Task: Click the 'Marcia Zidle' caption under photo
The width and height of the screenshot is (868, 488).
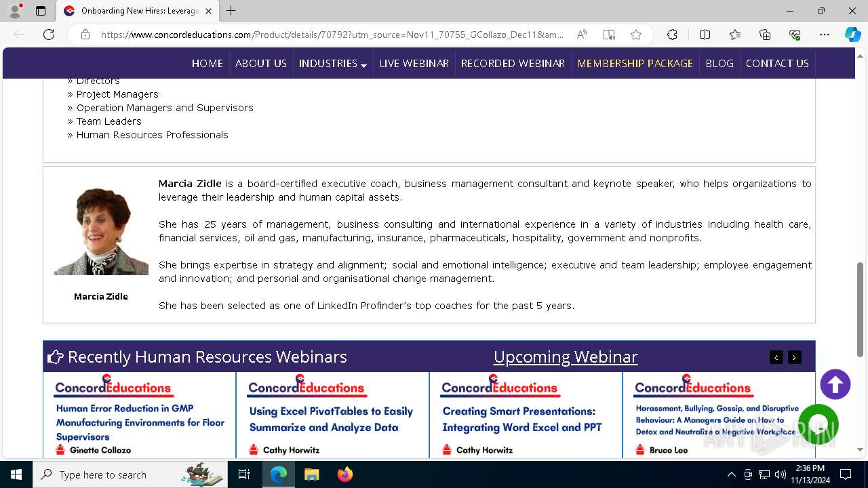Action: pyautogui.click(x=100, y=296)
